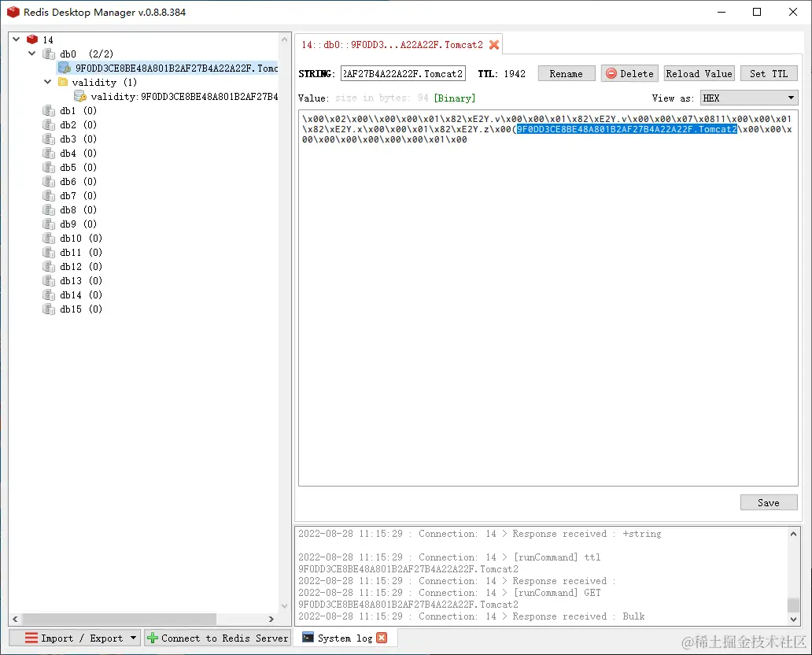Close the Tomcat2 key tab with the red X
This screenshot has width=812, height=655.
[494, 45]
